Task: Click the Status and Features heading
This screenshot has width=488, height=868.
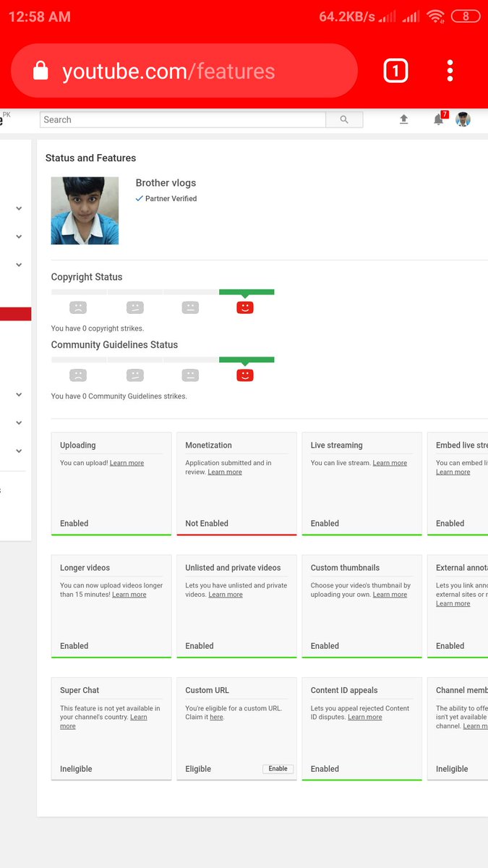Action: pos(90,158)
